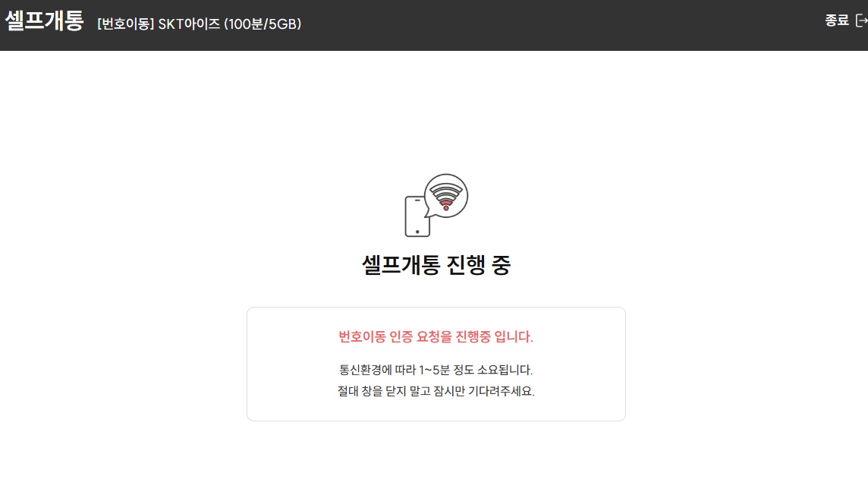Click the 셀프개통 logo title
The image size is (868, 489).
(44, 21)
